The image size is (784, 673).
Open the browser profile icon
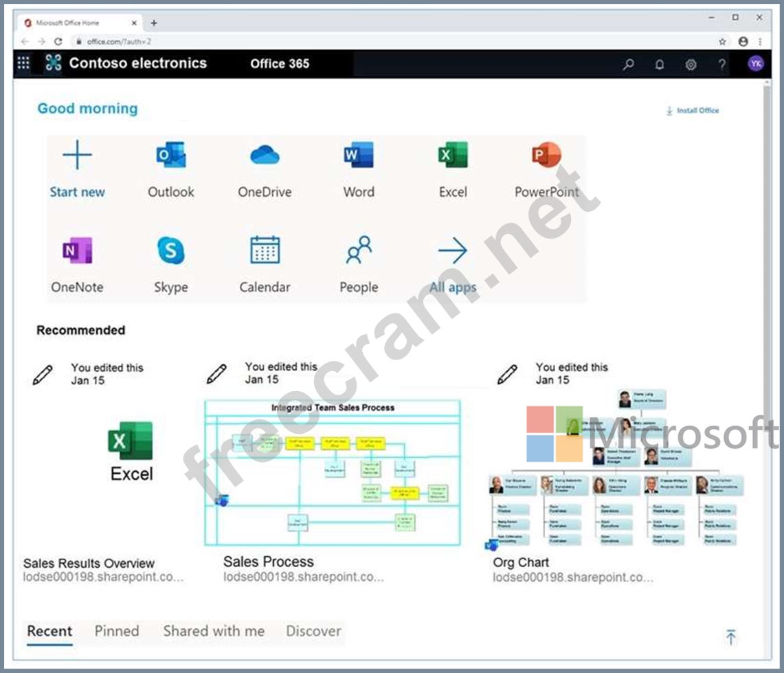point(743,41)
